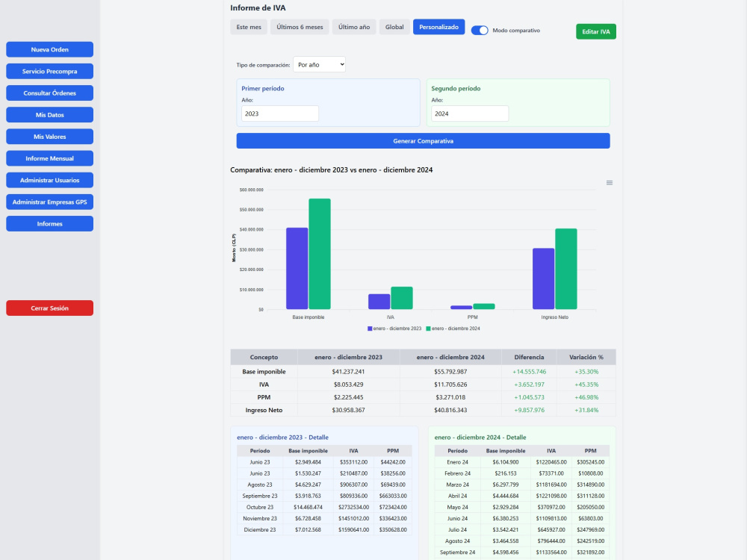Open the Informe Mensual section

tap(49, 158)
